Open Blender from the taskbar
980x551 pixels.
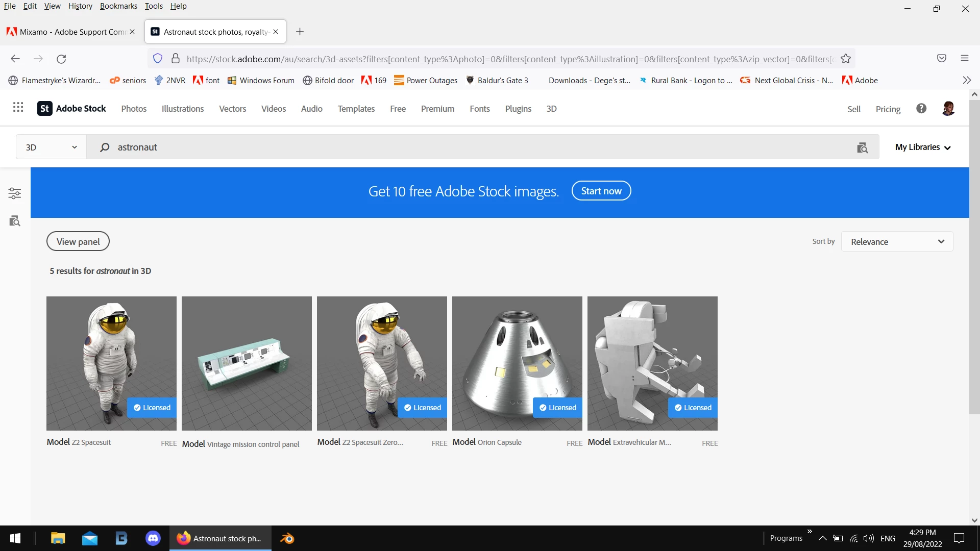287,538
